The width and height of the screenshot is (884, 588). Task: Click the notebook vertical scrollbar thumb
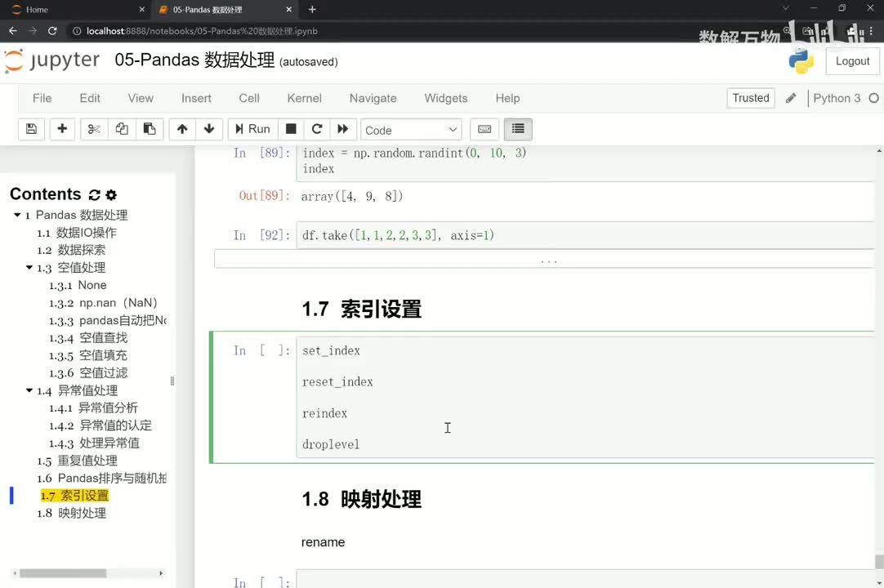[x=879, y=562]
